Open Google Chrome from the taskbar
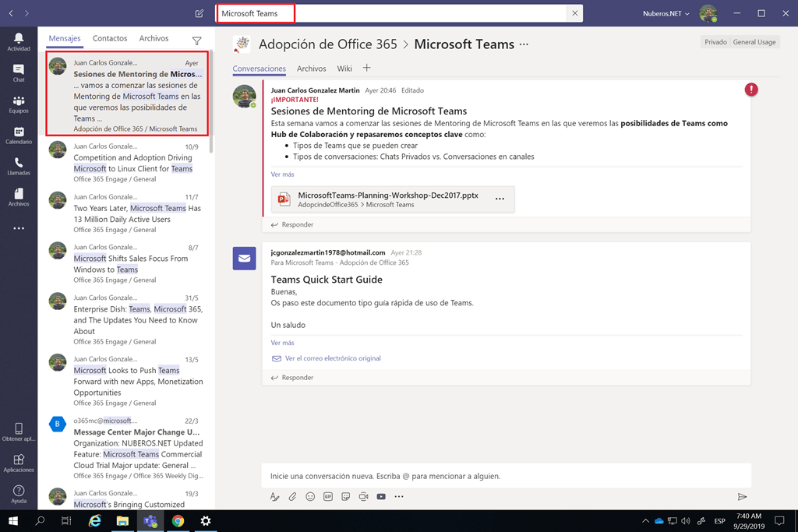798x532 pixels. (178, 521)
